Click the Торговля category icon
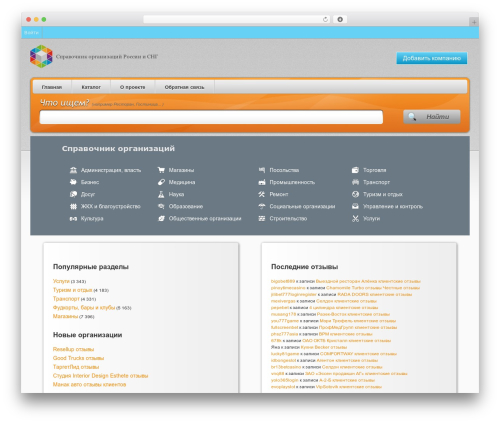 (x=355, y=170)
